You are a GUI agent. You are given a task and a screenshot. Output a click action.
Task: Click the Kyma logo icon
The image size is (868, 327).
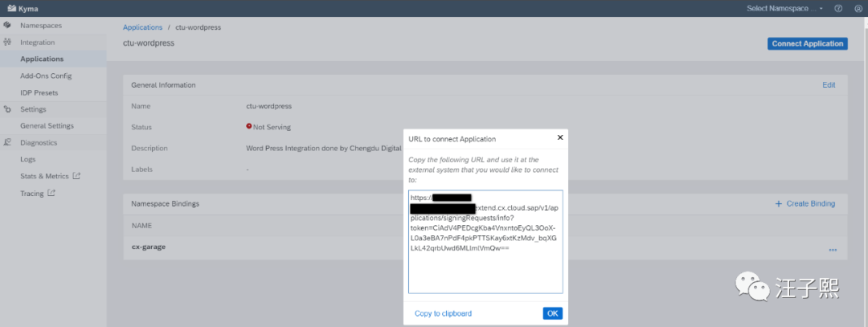coord(12,8)
